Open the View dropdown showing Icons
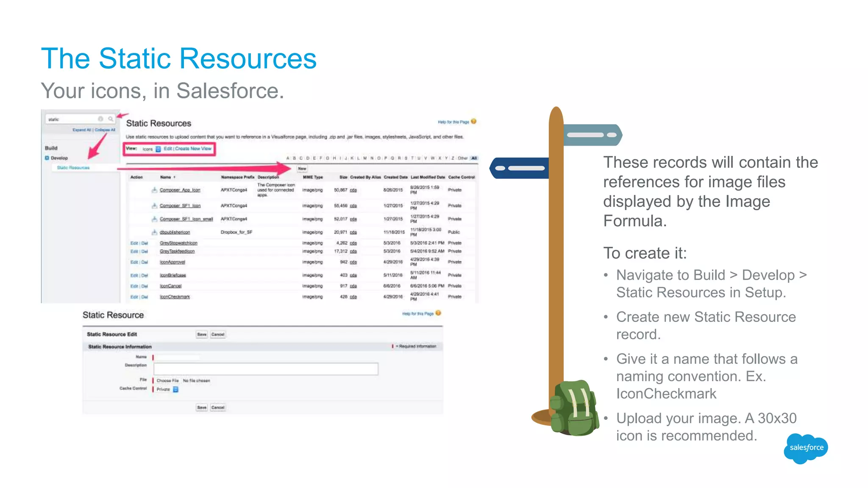 (x=158, y=149)
